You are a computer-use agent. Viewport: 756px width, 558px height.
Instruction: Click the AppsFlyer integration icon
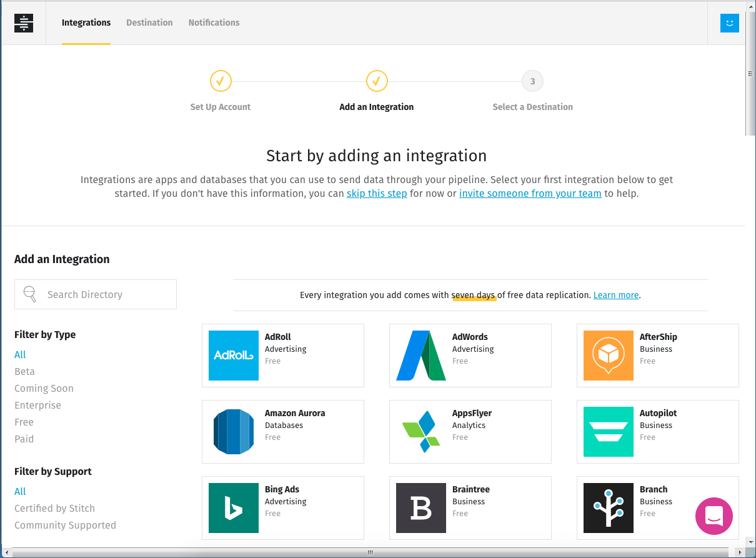point(420,431)
